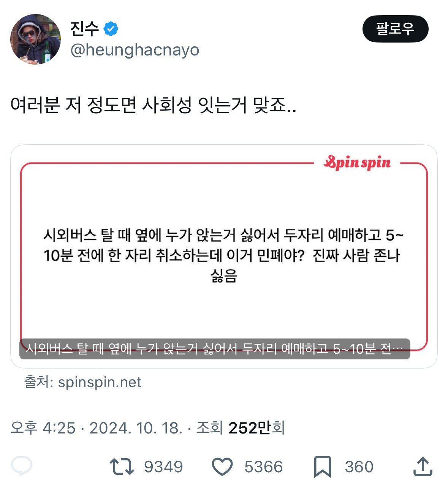Tap the retweet arrows icon
The width and height of the screenshot is (448, 484).
click(x=122, y=467)
